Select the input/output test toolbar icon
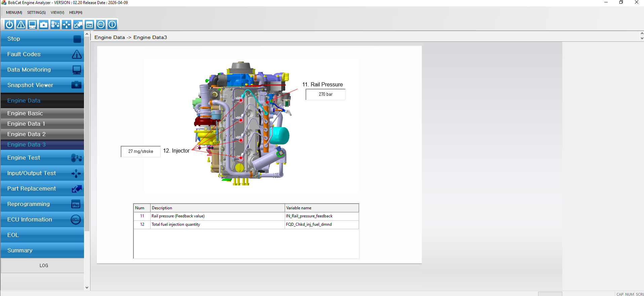This screenshot has width=644, height=296. 67,25
